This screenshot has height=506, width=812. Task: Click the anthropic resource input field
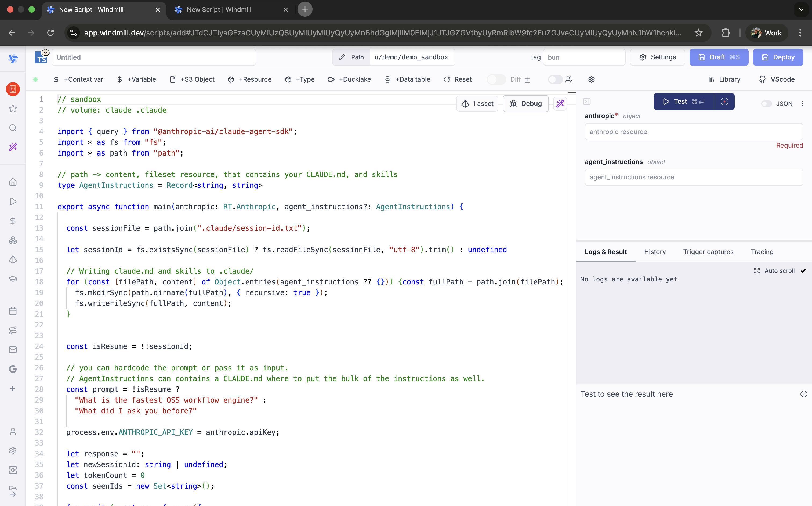coord(694,132)
